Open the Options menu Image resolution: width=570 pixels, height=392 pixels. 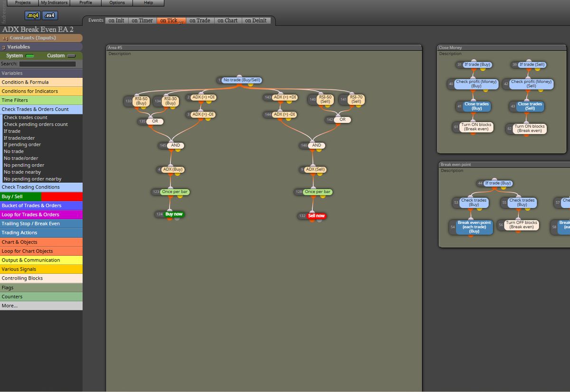[117, 3]
